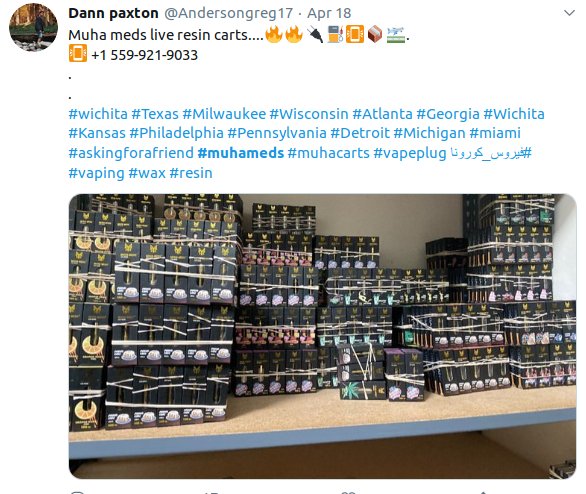Open the tweet photo of stacked boxes
The image size is (586, 494).
pyautogui.click(x=322, y=336)
